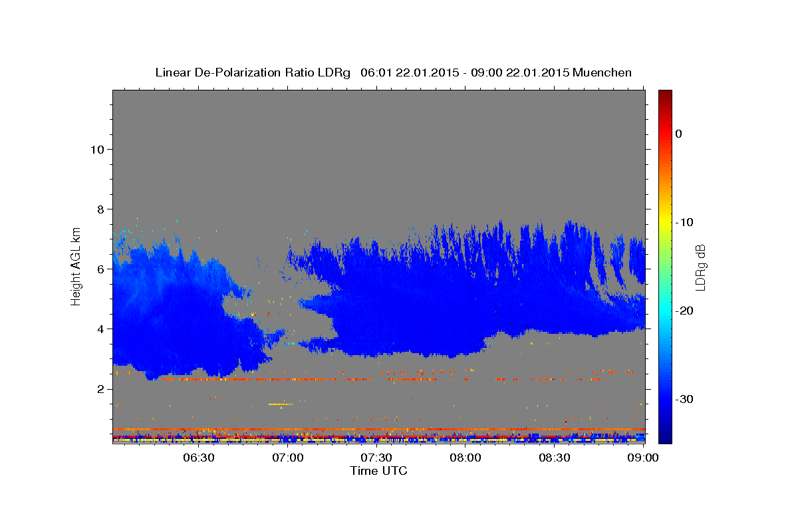Click the 08:30 time tick label

tap(555, 458)
